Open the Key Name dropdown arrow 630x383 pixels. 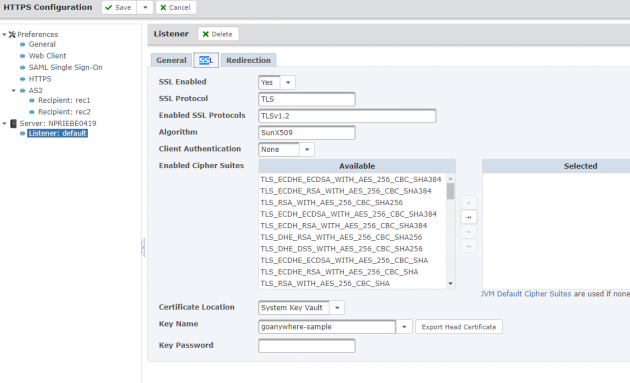coord(404,327)
